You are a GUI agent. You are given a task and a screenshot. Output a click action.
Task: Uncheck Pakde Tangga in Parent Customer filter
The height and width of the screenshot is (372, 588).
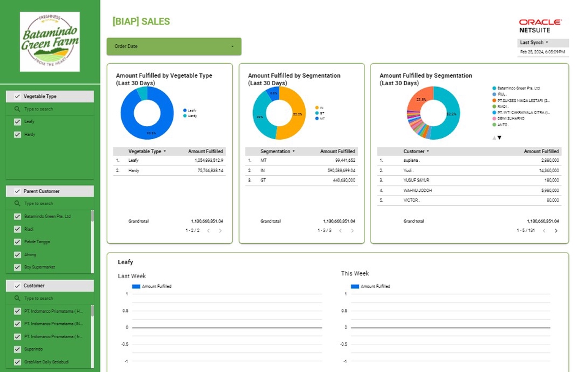(x=17, y=241)
